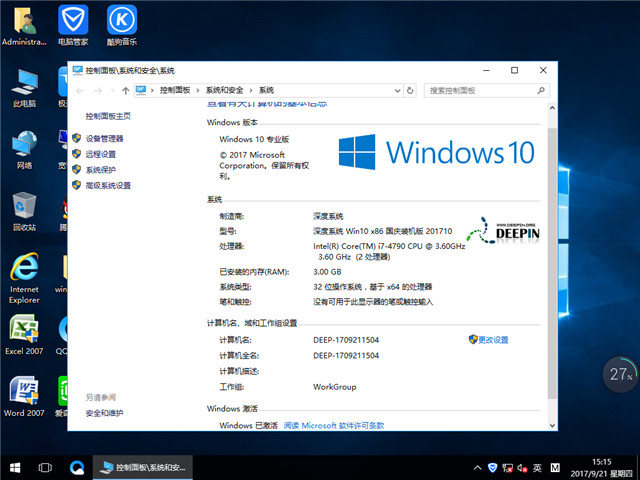This screenshot has height=480, width=640.
Task: Refresh the control panel page
Action: [410, 91]
